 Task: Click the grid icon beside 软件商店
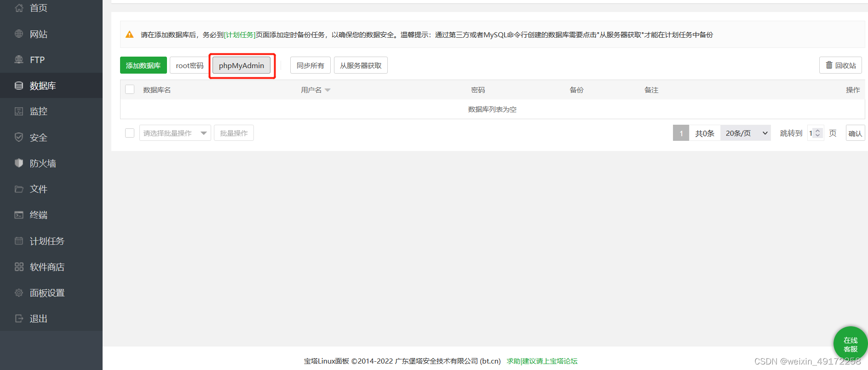19,267
